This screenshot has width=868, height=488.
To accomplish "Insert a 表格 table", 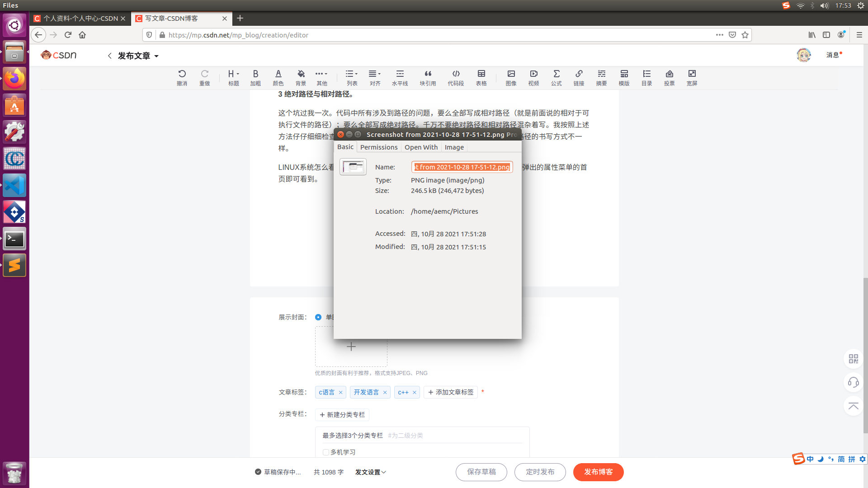I will (x=481, y=77).
